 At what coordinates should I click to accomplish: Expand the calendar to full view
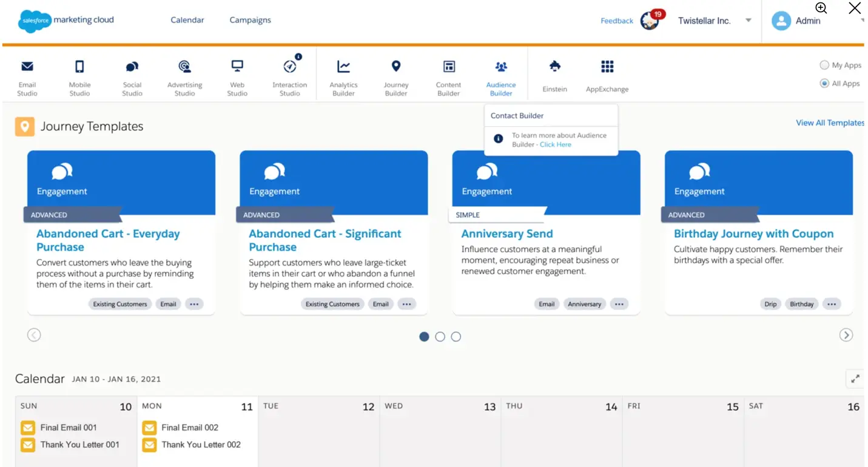click(855, 379)
